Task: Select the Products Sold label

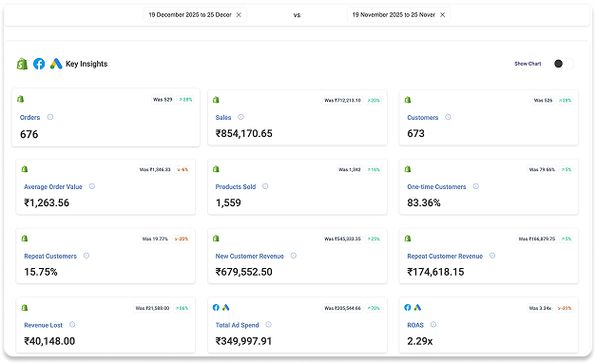Action: click(x=236, y=186)
